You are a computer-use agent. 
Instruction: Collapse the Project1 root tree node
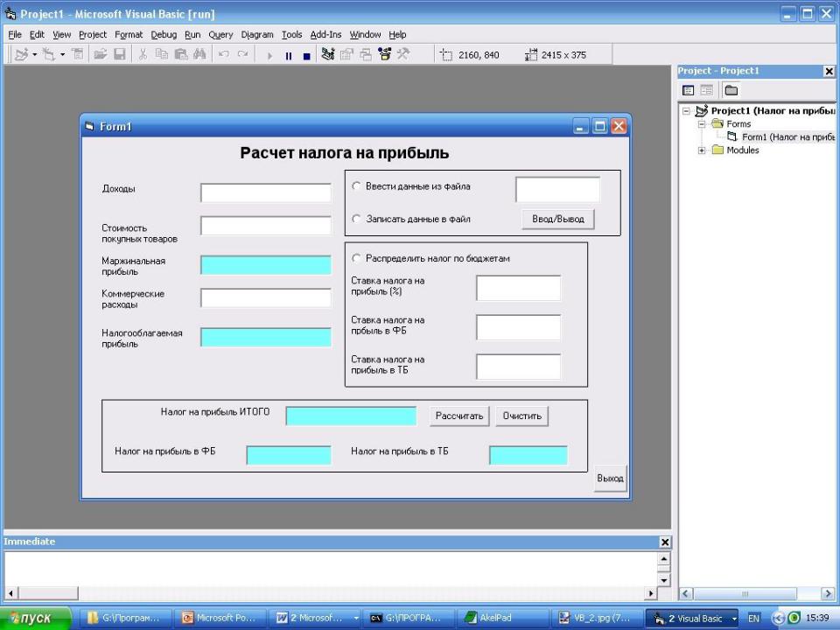pyautogui.click(x=686, y=111)
